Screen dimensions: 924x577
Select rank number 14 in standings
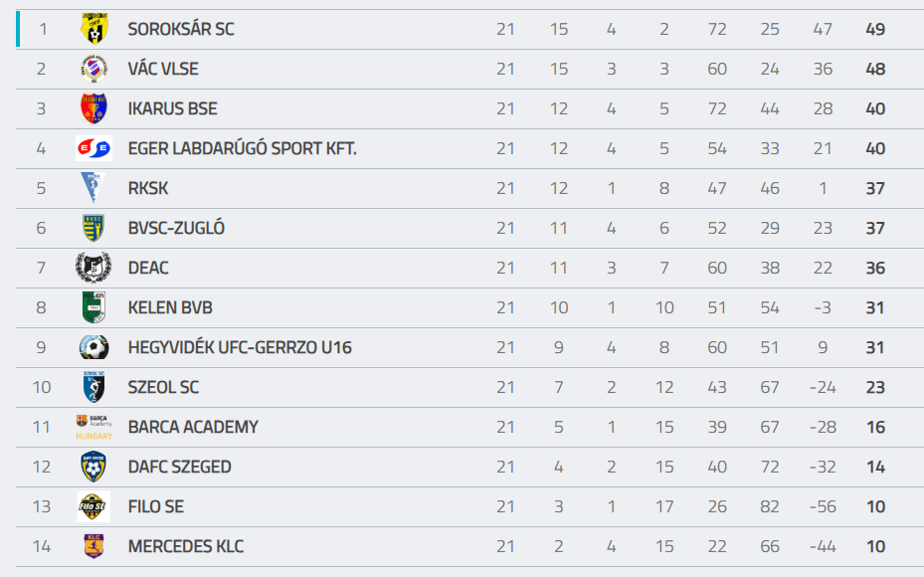[x=42, y=546]
